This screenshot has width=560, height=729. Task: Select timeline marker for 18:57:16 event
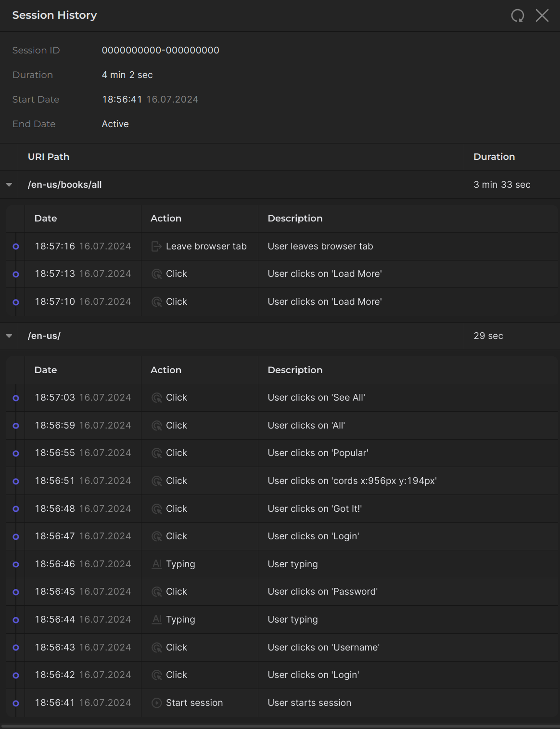(16, 247)
